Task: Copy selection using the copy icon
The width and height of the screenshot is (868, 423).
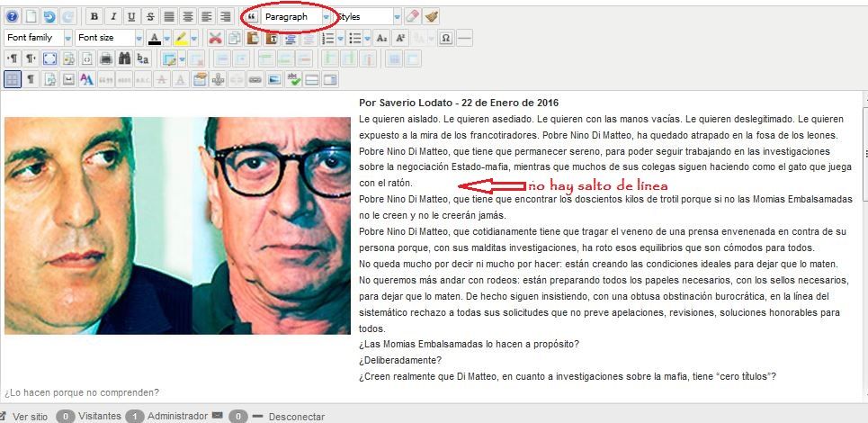Action: pos(234,38)
